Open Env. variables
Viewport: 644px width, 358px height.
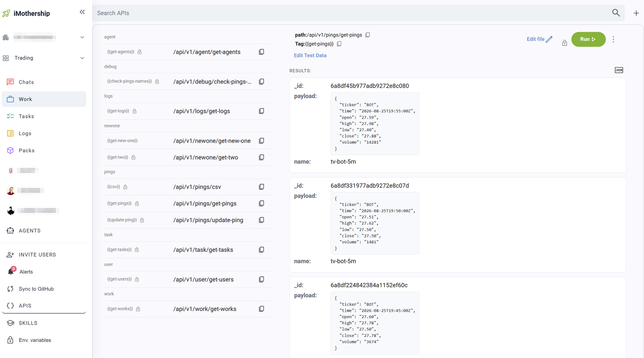(44, 340)
